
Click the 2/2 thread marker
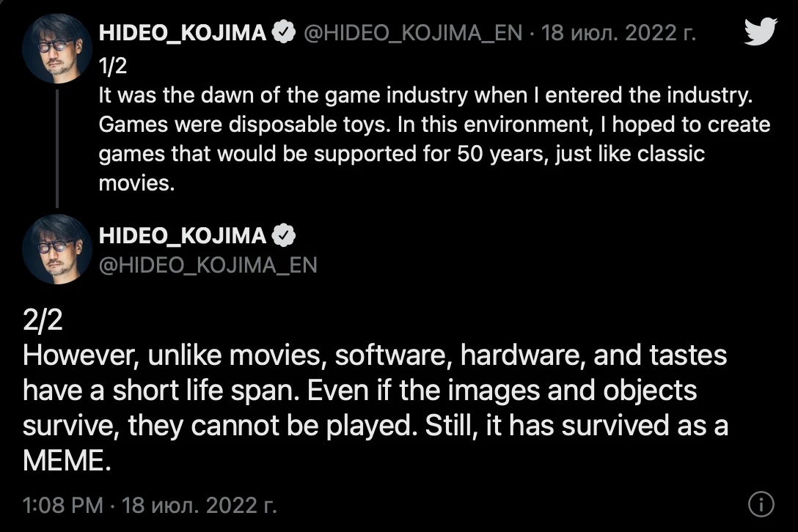[43, 320]
